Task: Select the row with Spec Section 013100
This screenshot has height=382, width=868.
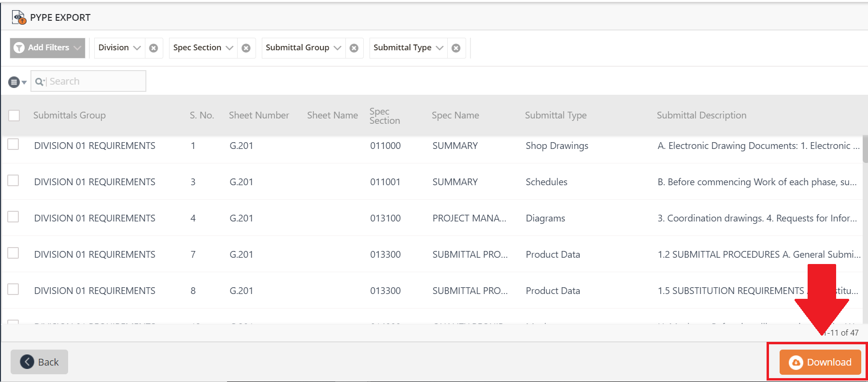Action: pos(14,217)
